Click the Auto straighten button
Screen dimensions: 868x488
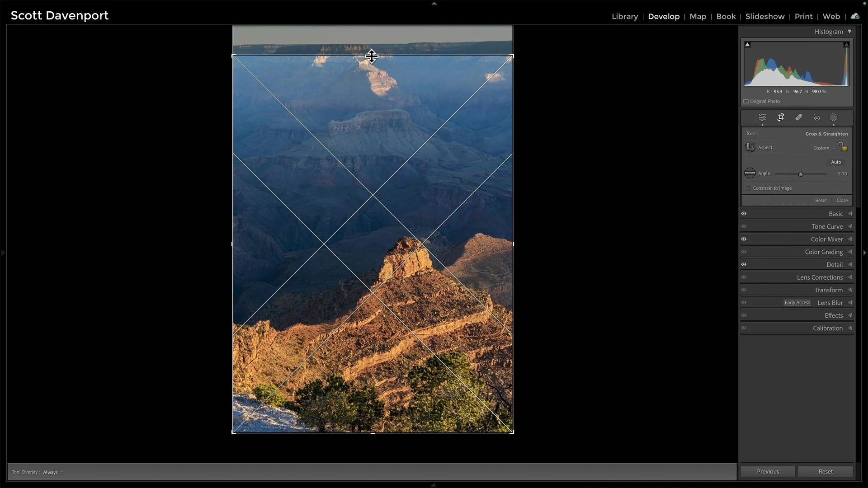point(835,162)
